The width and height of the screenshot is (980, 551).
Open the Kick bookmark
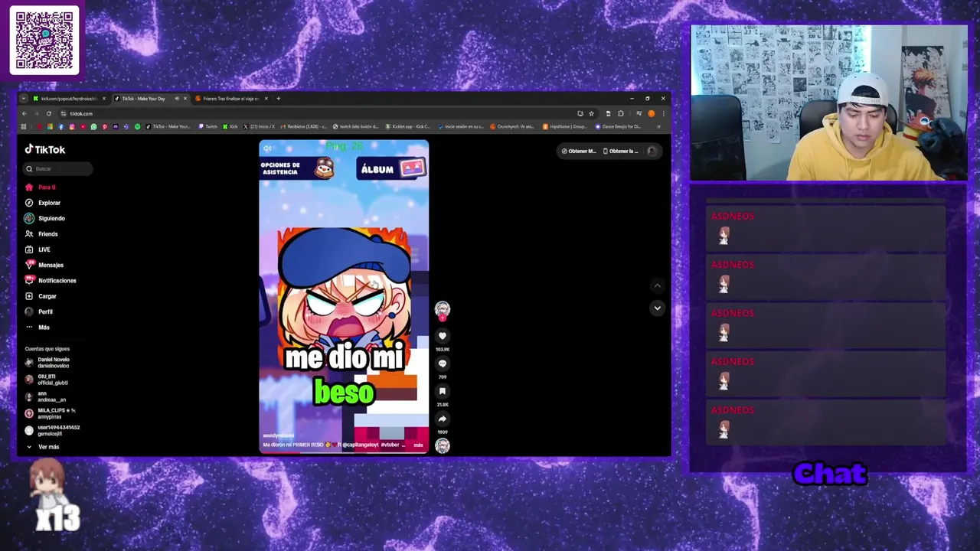pos(230,126)
